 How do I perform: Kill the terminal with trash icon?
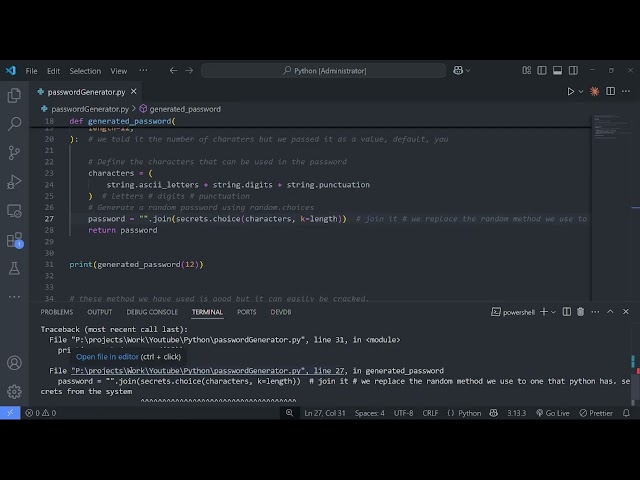pyautogui.click(x=580, y=312)
